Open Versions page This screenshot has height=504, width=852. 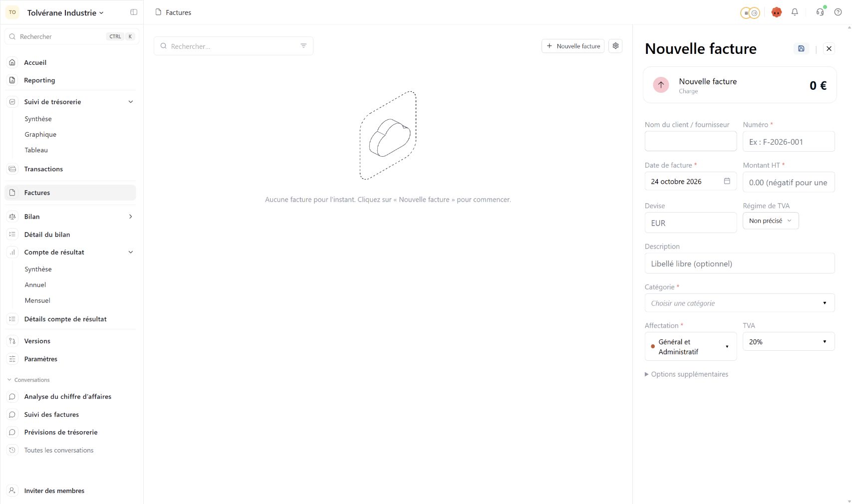tap(70, 341)
